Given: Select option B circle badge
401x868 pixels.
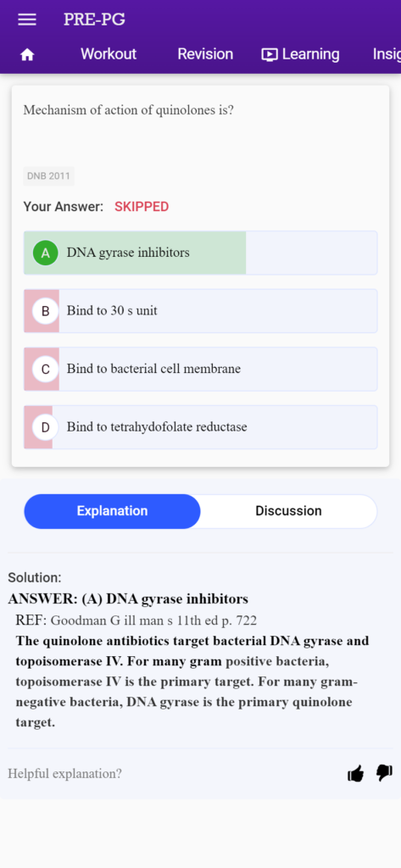Looking at the screenshot, I should tap(46, 311).
